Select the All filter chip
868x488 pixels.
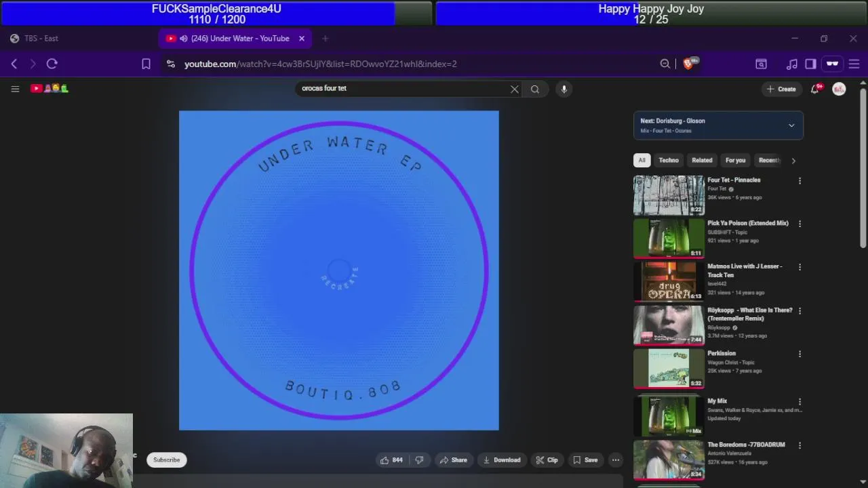(x=642, y=161)
